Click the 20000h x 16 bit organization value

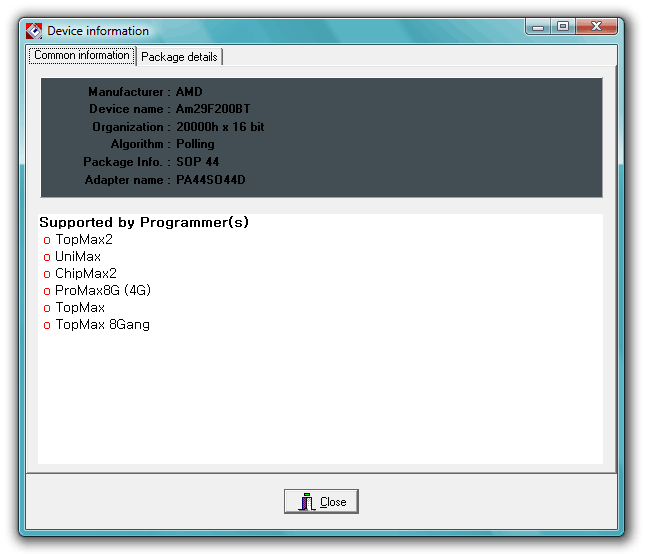220,127
